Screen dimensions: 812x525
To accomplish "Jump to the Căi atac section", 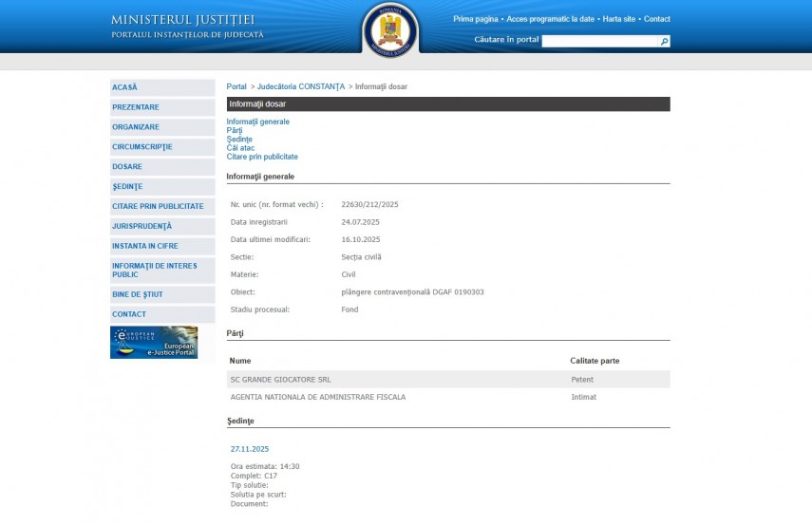I will [x=240, y=148].
